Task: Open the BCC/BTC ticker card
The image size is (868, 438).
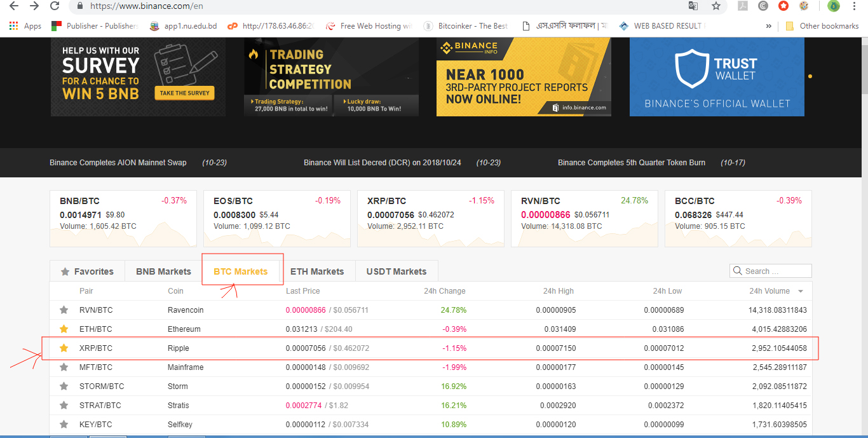Action: click(738, 219)
